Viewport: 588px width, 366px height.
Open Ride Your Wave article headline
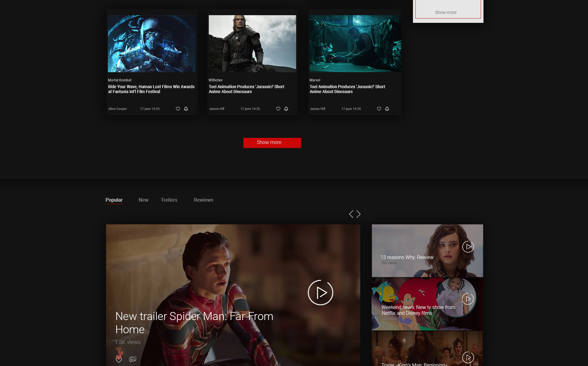(151, 89)
